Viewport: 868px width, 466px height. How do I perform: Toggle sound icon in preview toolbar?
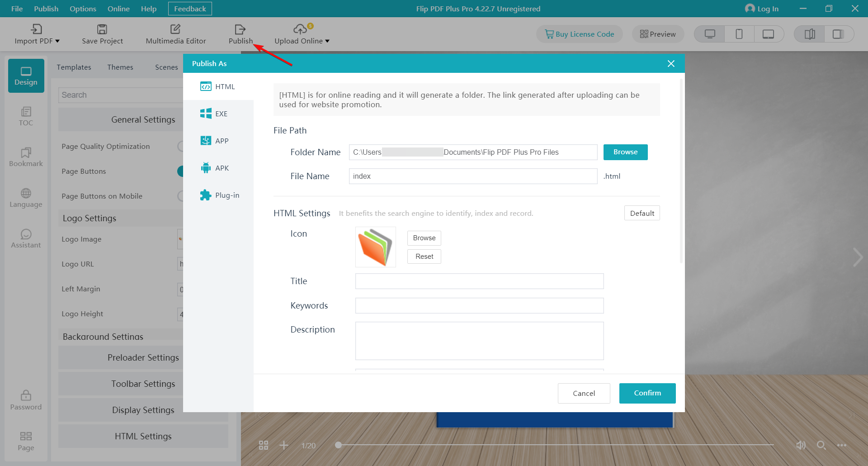(801, 445)
